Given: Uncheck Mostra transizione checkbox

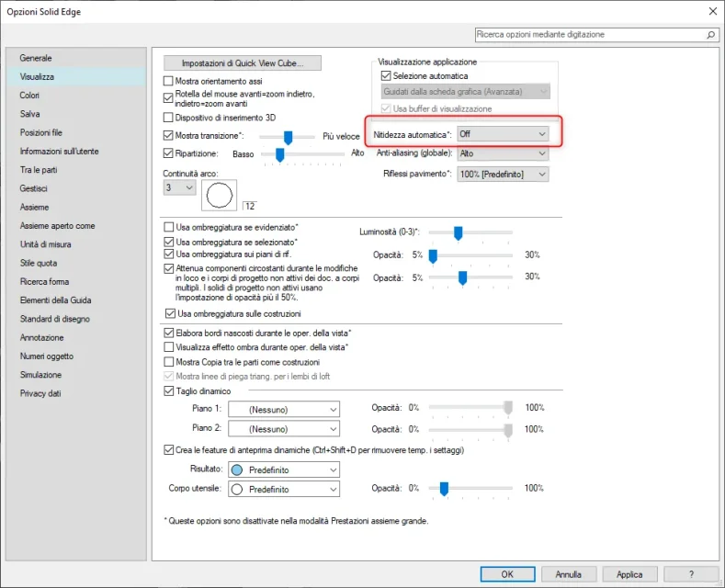Looking at the screenshot, I should 168,135.
